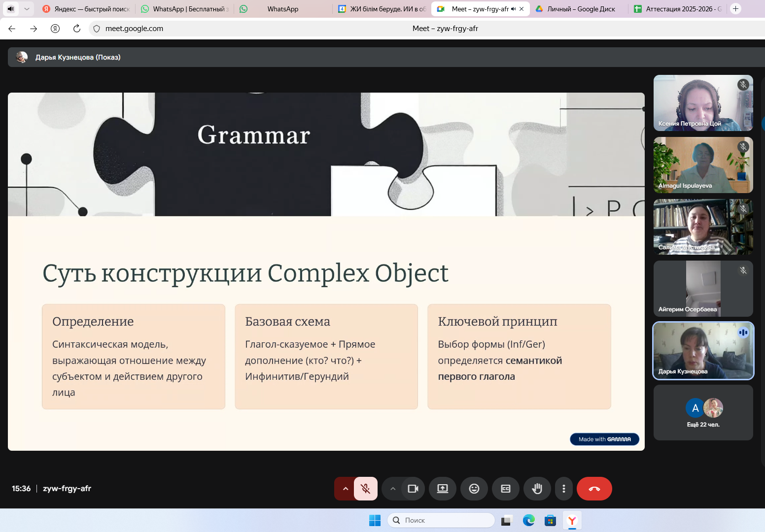Raise hand in the meeting

click(537, 489)
